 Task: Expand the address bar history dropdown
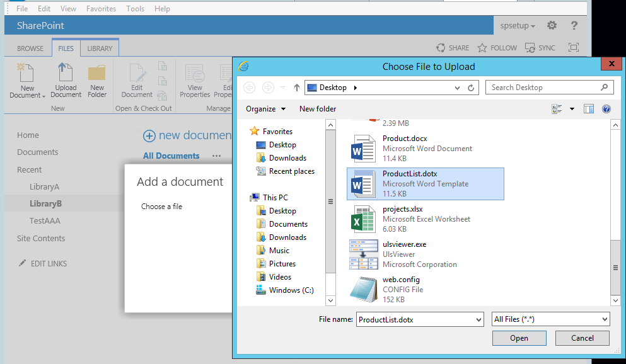pyautogui.click(x=457, y=88)
